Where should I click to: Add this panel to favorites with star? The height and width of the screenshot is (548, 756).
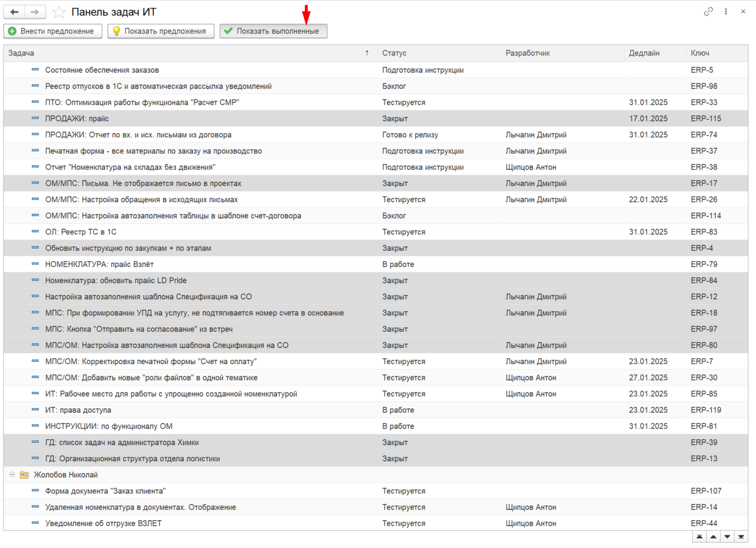pyautogui.click(x=58, y=12)
